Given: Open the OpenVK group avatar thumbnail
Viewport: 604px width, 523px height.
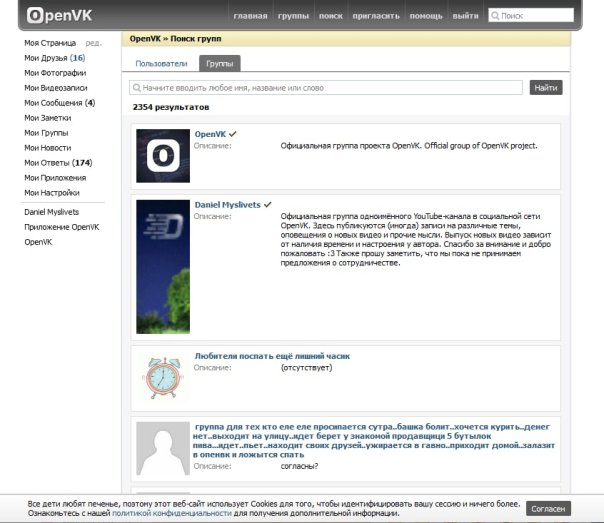Looking at the screenshot, I should pos(163,156).
